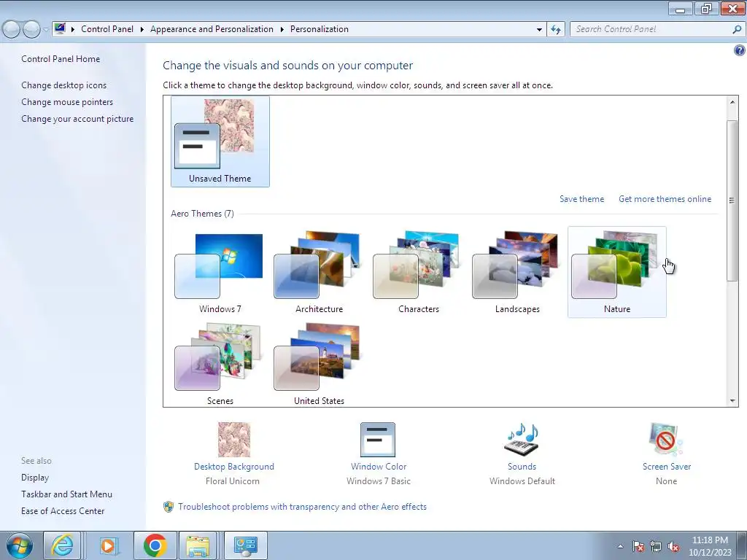The image size is (747, 560).
Task: Open the Windows Start menu
Action: click(x=19, y=545)
